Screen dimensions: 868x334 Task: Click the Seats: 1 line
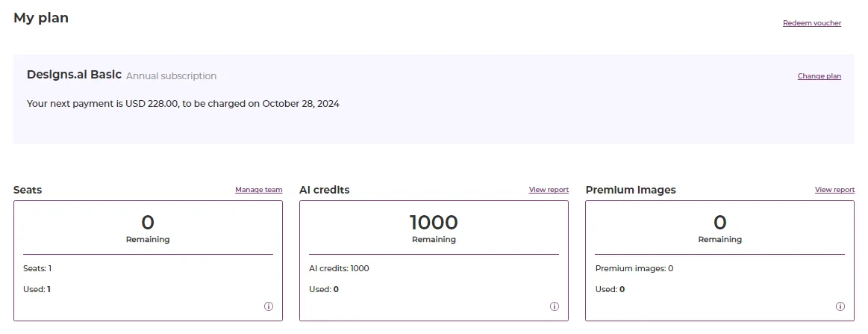pos(37,269)
